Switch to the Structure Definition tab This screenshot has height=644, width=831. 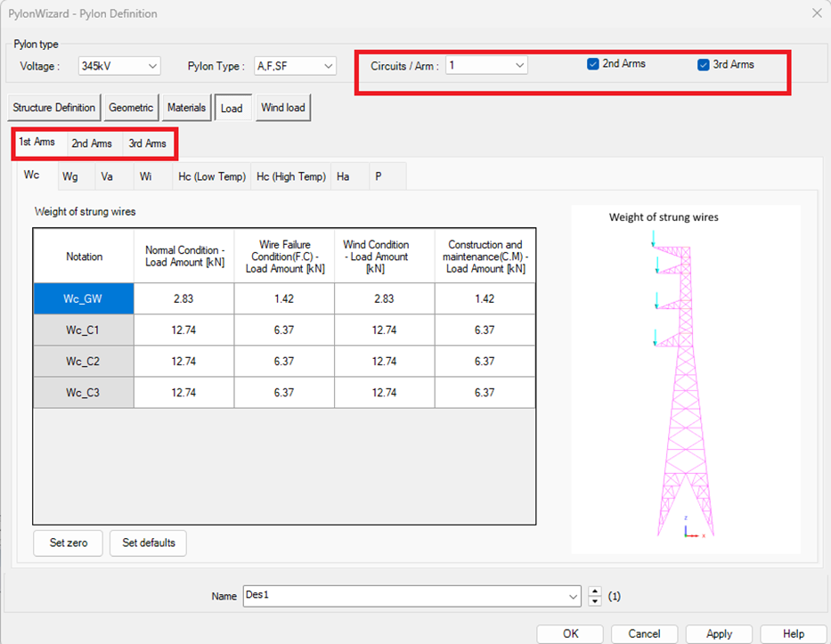[53, 108]
